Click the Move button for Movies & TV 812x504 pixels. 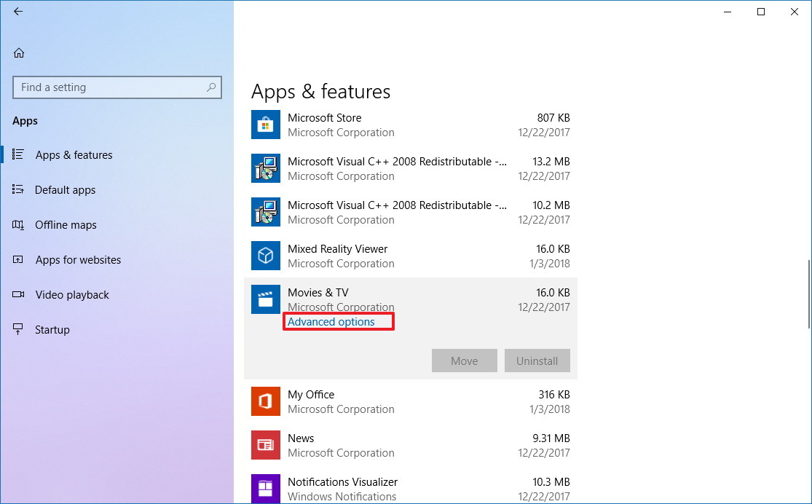pyautogui.click(x=464, y=360)
